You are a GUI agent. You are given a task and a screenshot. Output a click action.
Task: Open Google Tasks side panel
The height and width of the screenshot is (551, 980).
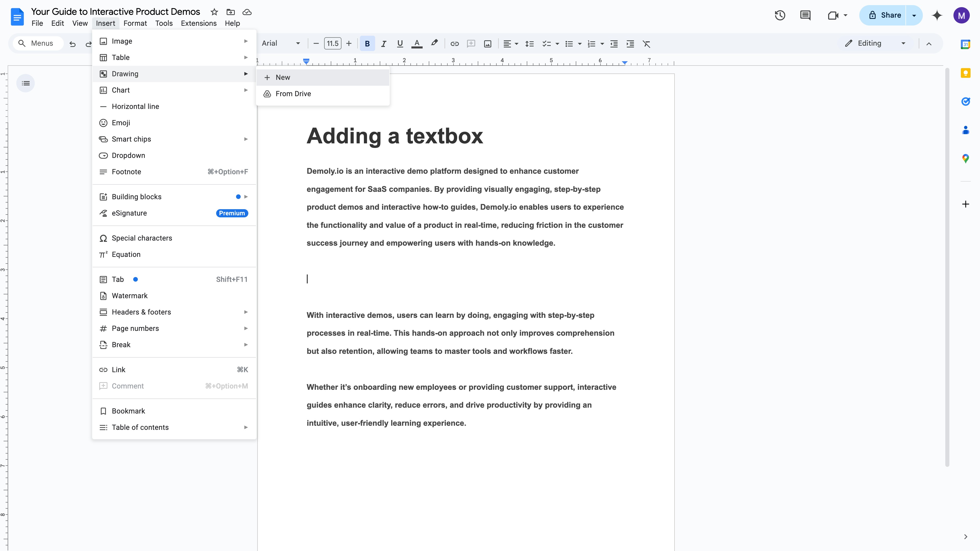coord(965,101)
